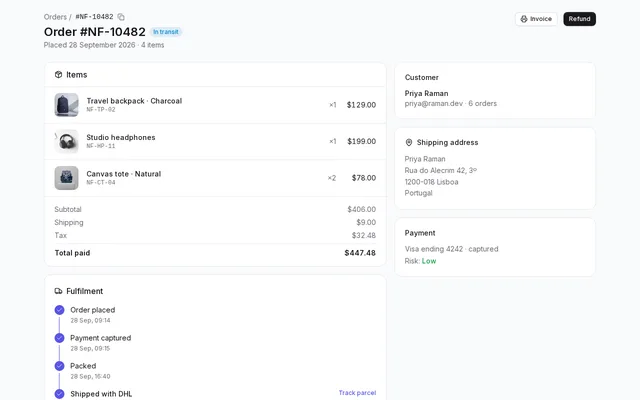
Task: Click the priya@raman.dev email text
Action: pos(434,104)
